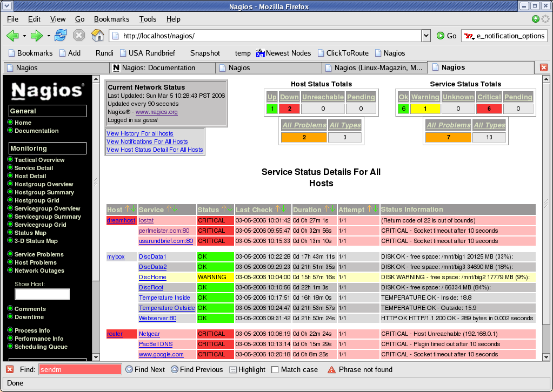Sort Last Check column ascending arrow
Screen dimensions: 553x392
(277, 209)
